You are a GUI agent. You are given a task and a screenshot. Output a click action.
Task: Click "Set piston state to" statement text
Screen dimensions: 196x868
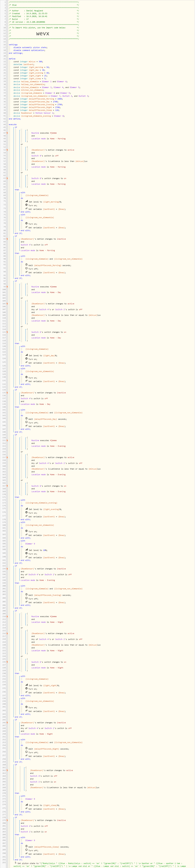click(x=28, y=863)
